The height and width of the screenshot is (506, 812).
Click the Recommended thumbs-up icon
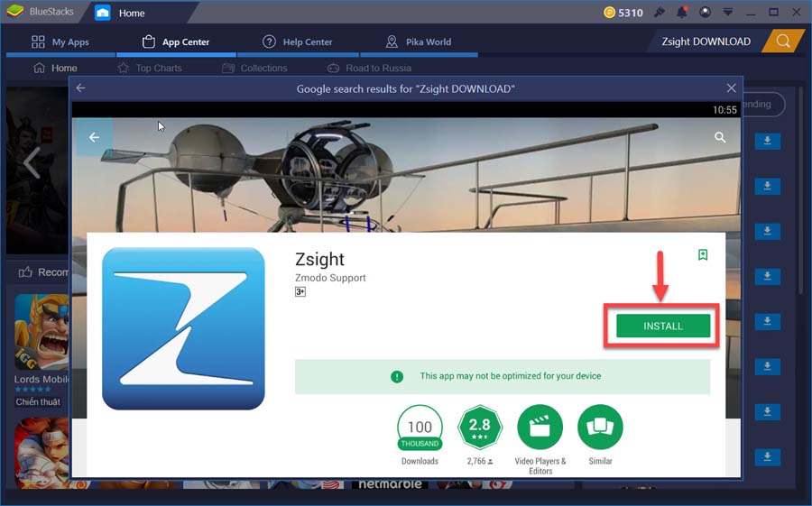click(x=25, y=271)
